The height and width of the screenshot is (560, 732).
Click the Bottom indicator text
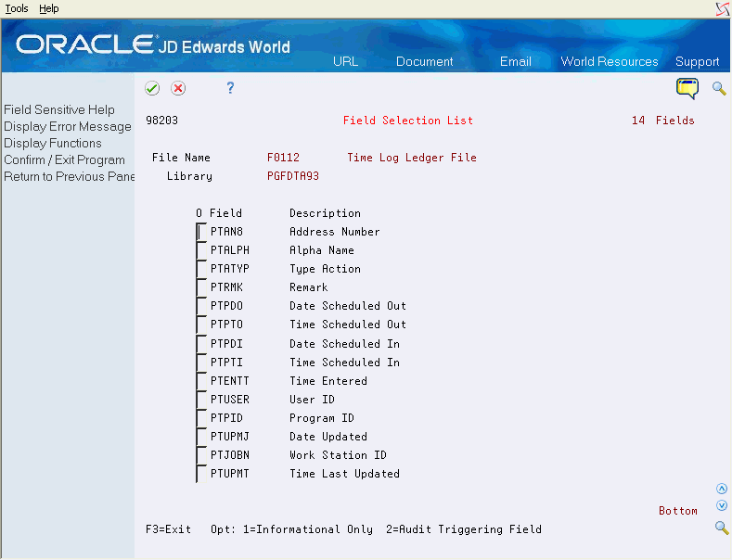click(x=678, y=511)
